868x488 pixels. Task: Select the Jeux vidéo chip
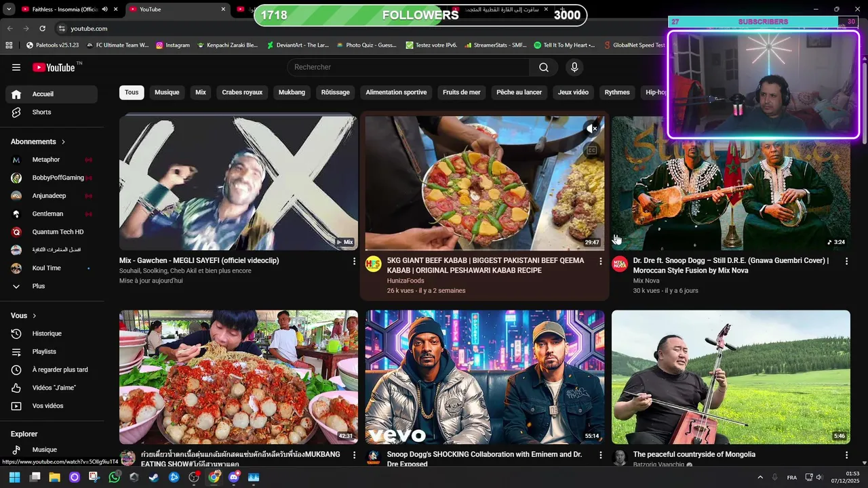(573, 92)
